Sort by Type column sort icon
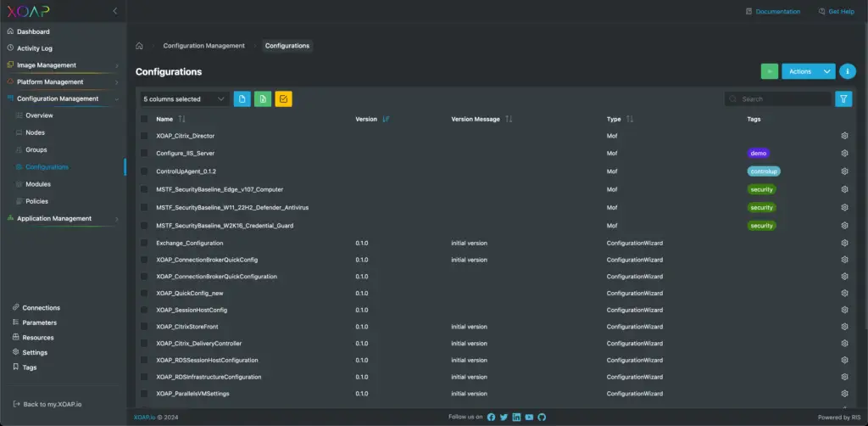Viewport: 868px width, 426px height. pyautogui.click(x=630, y=119)
